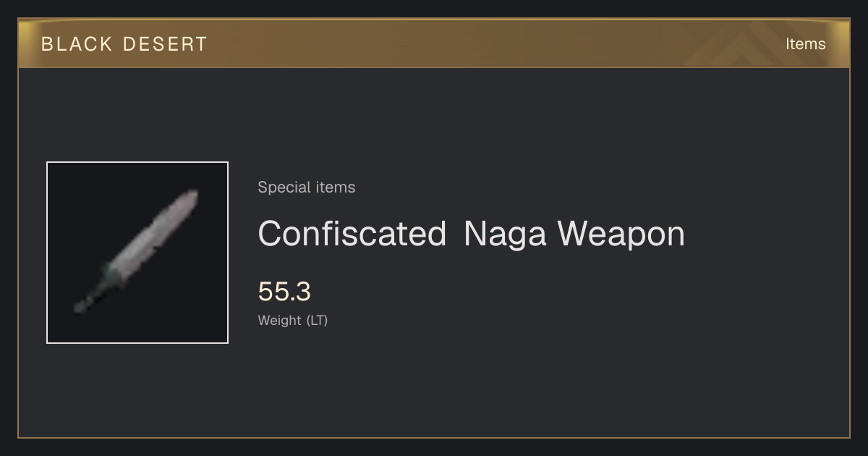Click the word Confiscated in the item name
Viewport: 868px width, 456px height.
tap(352, 234)
